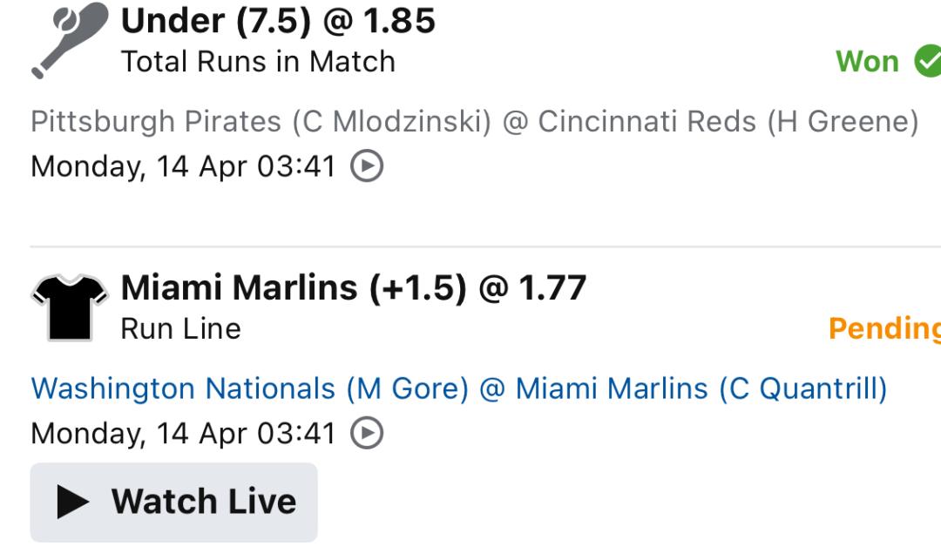Click the Under (7.5) @ 1.85 selection
Viewport: 941px width, 560px height.
pyautogui.click(x=278, y=20)
